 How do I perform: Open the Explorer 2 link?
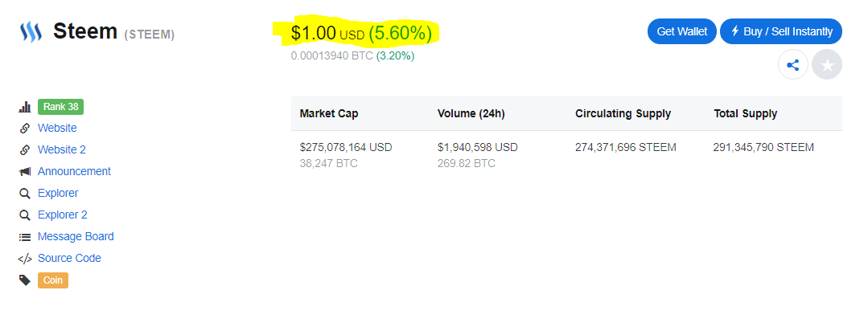click(x=62, y=215)
